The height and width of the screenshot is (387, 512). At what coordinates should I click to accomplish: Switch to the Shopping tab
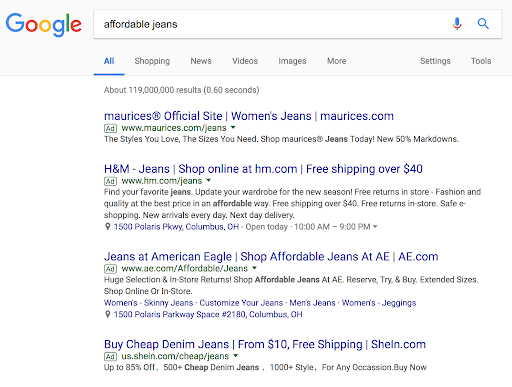[x=152, y=61]
